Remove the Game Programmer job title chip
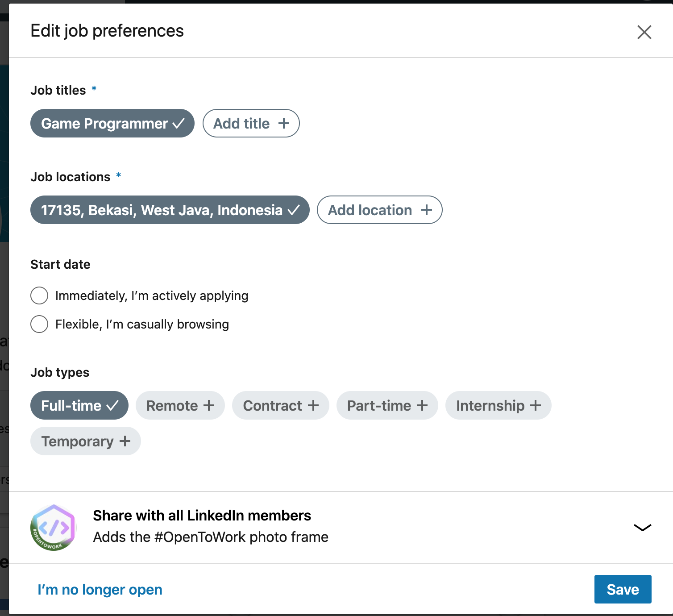This screenshot has height=616, width=673. point(179,124)
